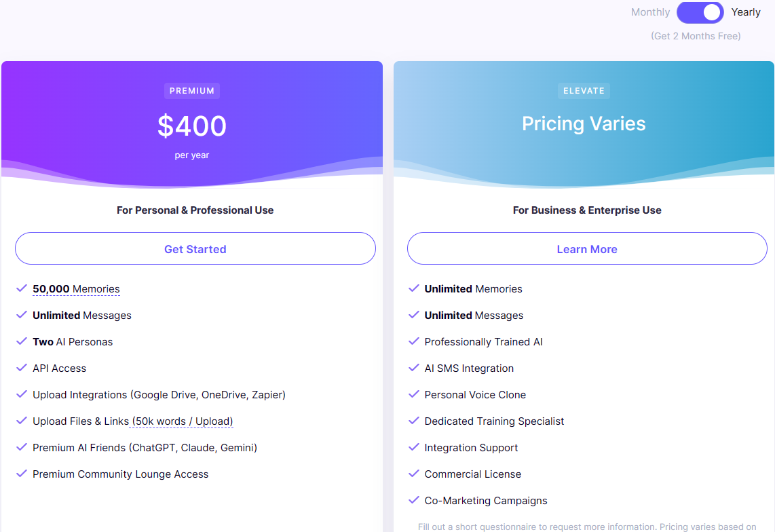Click checkmark beside Premium Community Lounge Access
This screenshot has width=775, height=532.
point(22,474)
